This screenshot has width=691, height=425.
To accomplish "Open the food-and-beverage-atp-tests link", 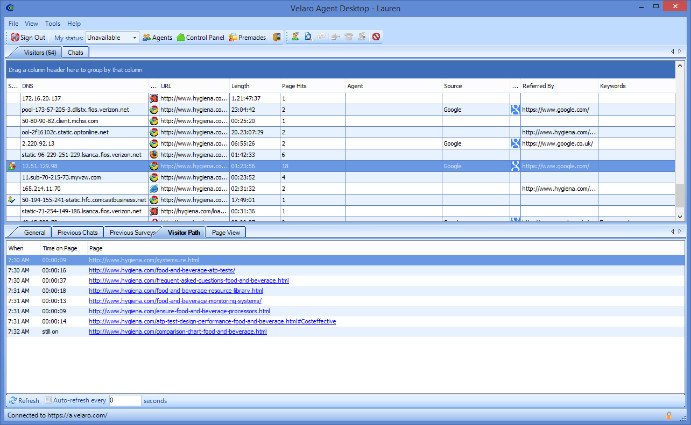I will click(x=162, y=270).
